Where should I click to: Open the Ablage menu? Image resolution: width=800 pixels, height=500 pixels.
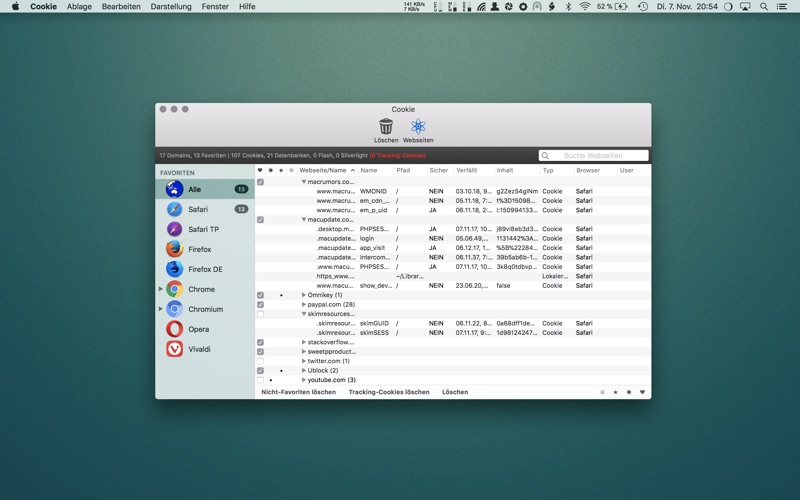coord(79,7)
